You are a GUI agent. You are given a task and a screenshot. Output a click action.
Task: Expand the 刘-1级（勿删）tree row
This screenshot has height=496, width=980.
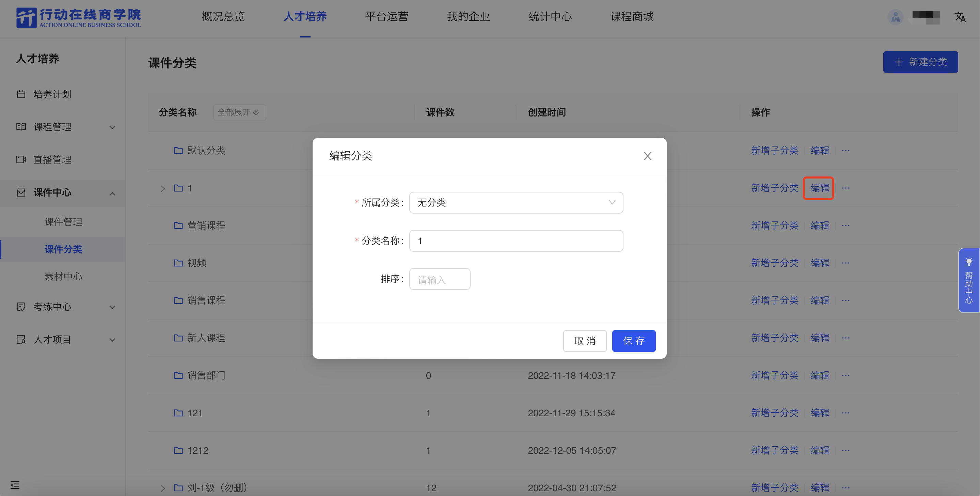pyautogui.click(x=163, y=488)
